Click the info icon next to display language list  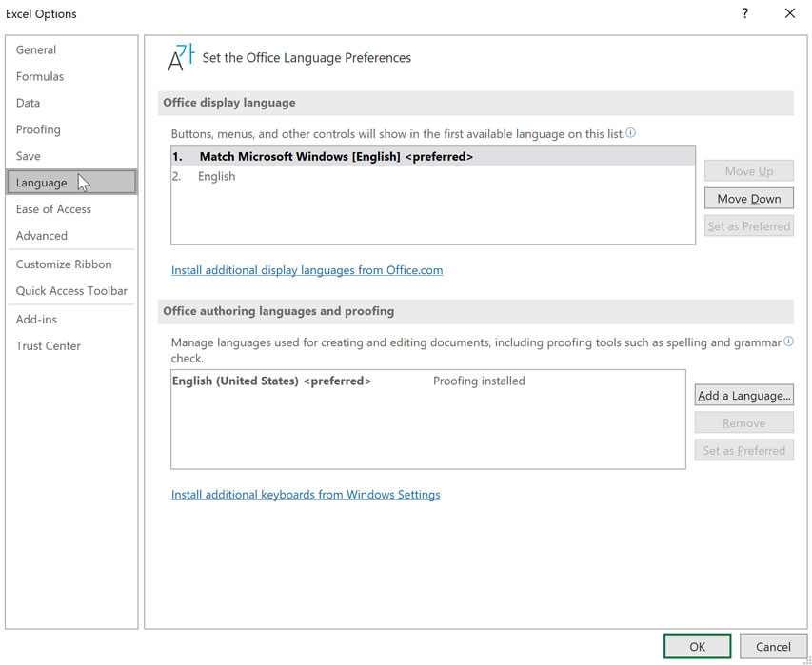(630, 133)
